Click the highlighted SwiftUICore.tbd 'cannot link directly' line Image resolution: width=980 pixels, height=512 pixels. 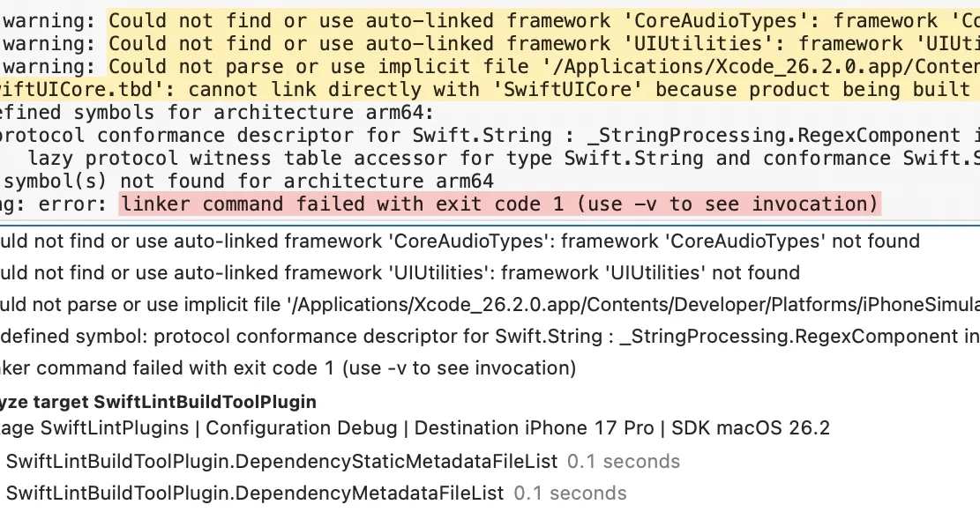click(485, 89)
